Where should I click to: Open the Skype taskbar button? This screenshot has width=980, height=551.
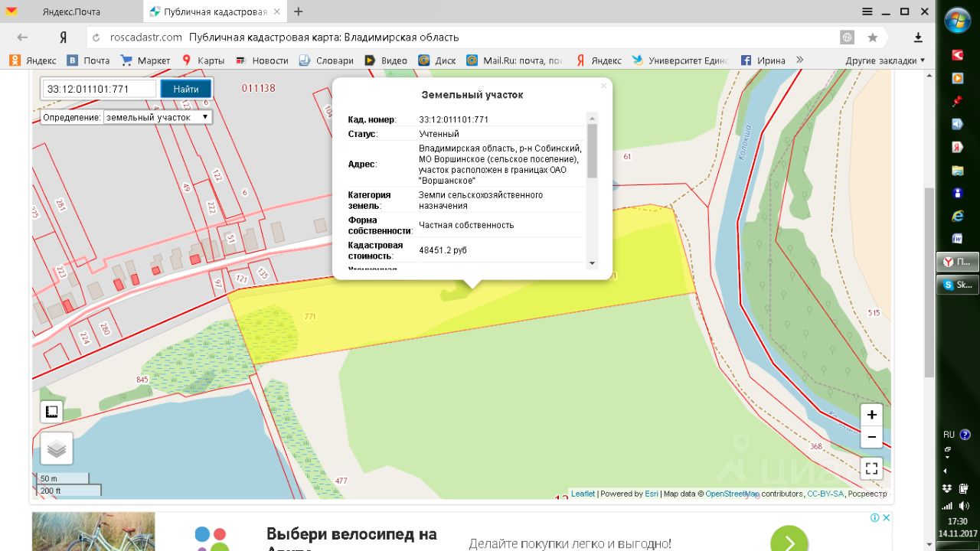pos(957,285)
